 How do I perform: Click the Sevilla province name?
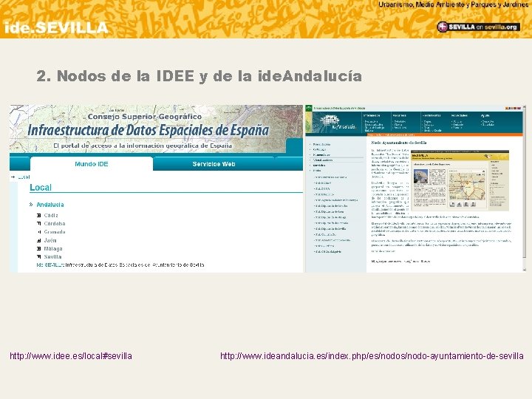(x=52, y=257)
